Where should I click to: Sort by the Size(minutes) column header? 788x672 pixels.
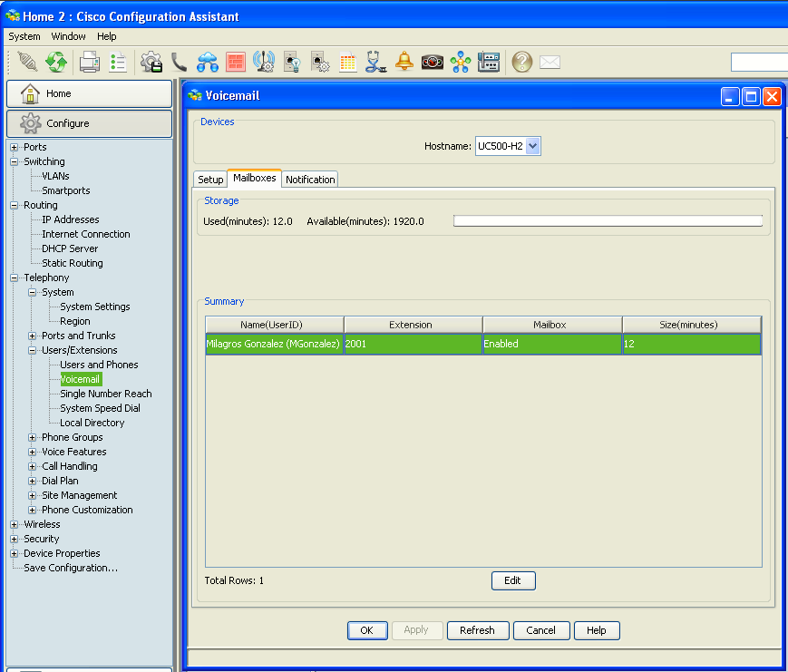click(x=692, y=325)
